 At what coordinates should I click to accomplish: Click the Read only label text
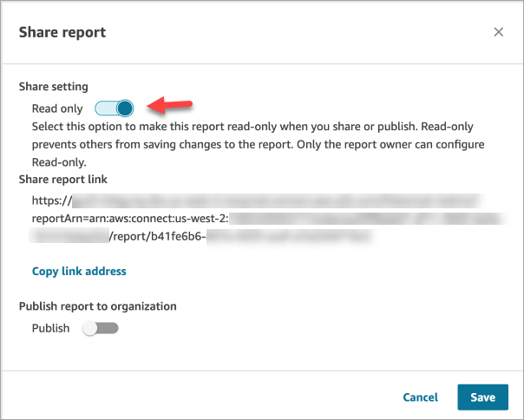point(57,108)
